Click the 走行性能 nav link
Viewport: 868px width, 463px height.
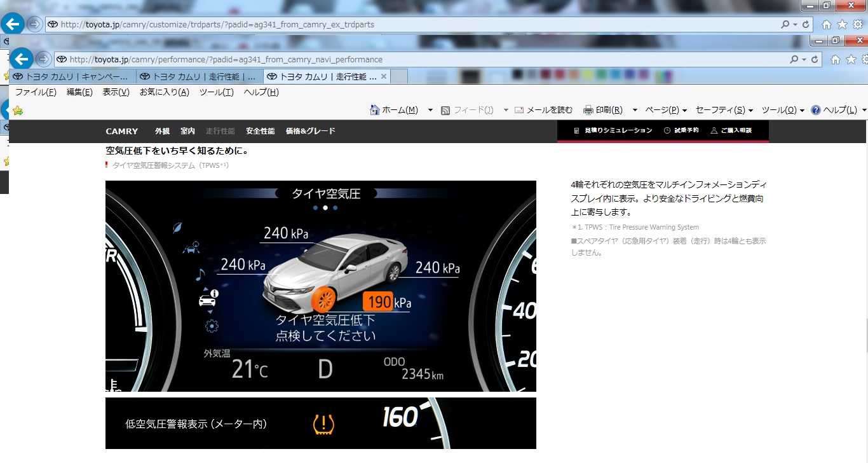pyautogui.click(x=220, y=131)
